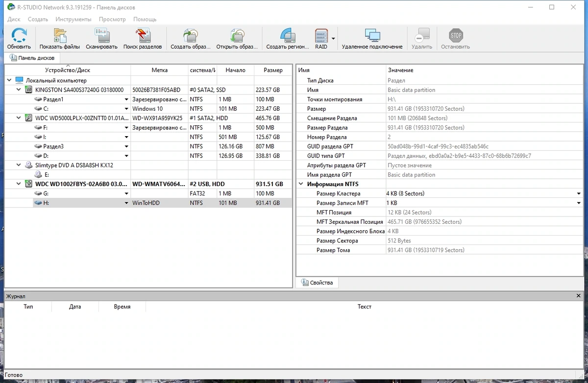Open Размер Записи MFT value dropdown

pyautogui.click(x=579, y=203)
